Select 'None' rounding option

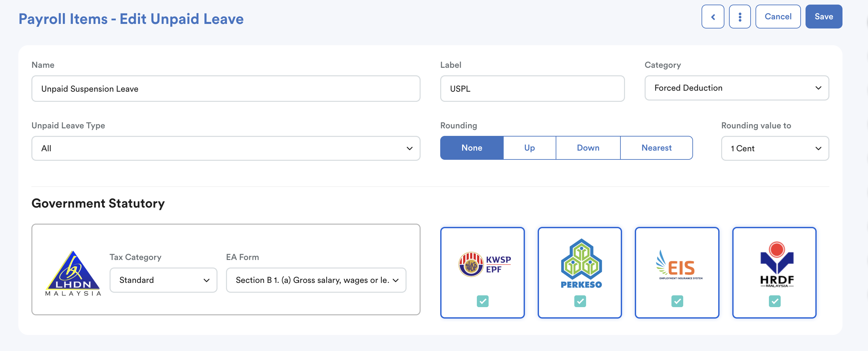(x=472, y=148)
